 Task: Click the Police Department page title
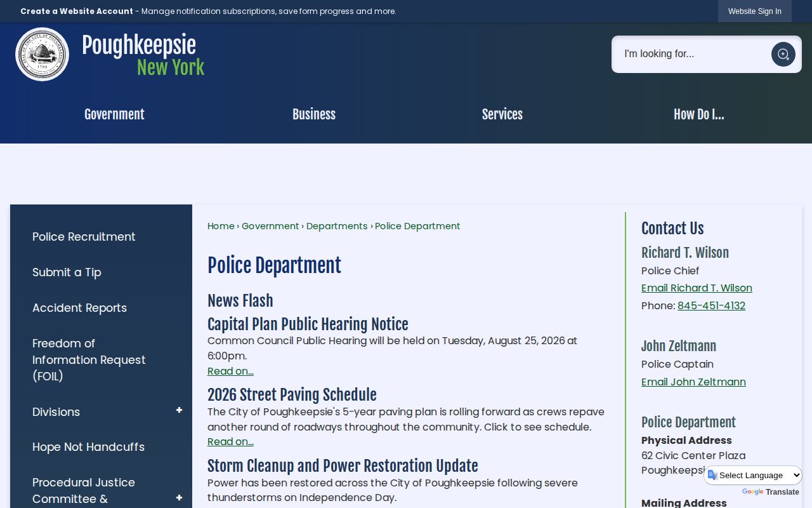(274, 265)
